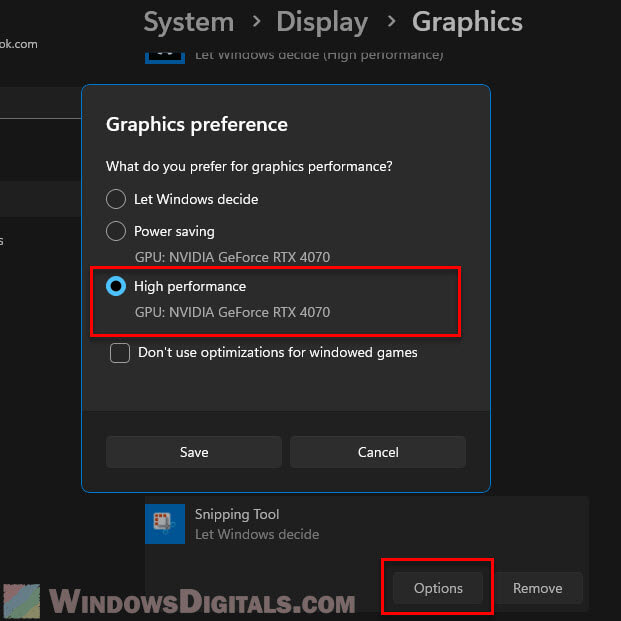The image size is (621, 621).
Task: Cancel the Graphics preference dialog
Action: [378, 452]
